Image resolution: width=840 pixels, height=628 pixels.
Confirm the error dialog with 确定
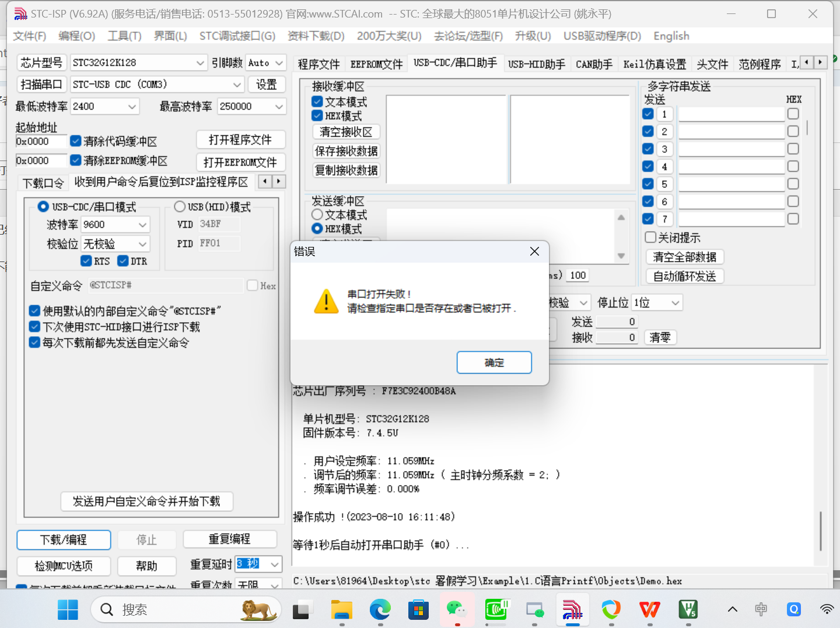pos(494,362)
